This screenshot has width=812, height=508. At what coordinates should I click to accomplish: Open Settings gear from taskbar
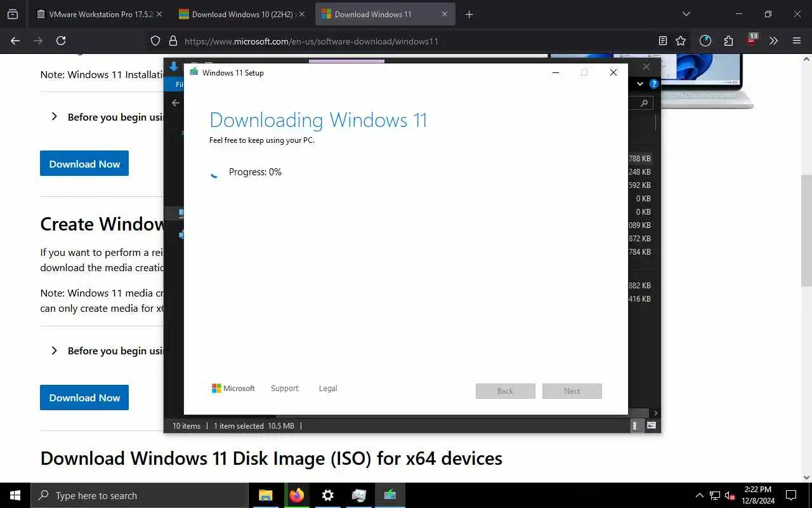pos(327,495)
